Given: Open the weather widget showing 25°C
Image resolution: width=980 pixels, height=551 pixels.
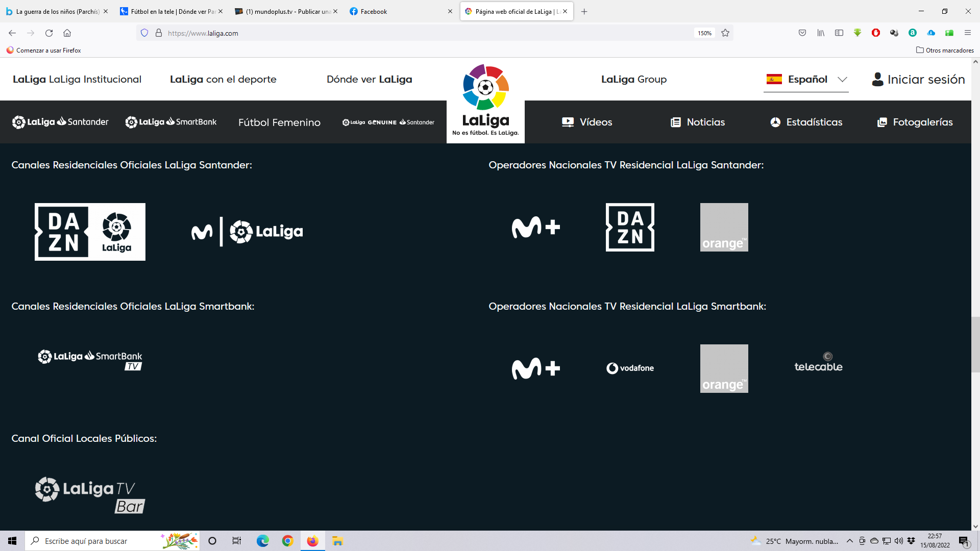Looking at the screenshot, I should [x=794, y=541].
